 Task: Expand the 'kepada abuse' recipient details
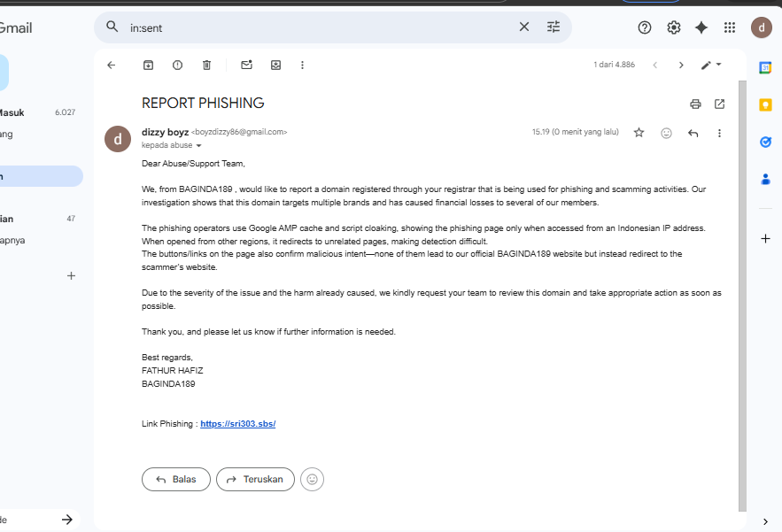tap(198, 145)
